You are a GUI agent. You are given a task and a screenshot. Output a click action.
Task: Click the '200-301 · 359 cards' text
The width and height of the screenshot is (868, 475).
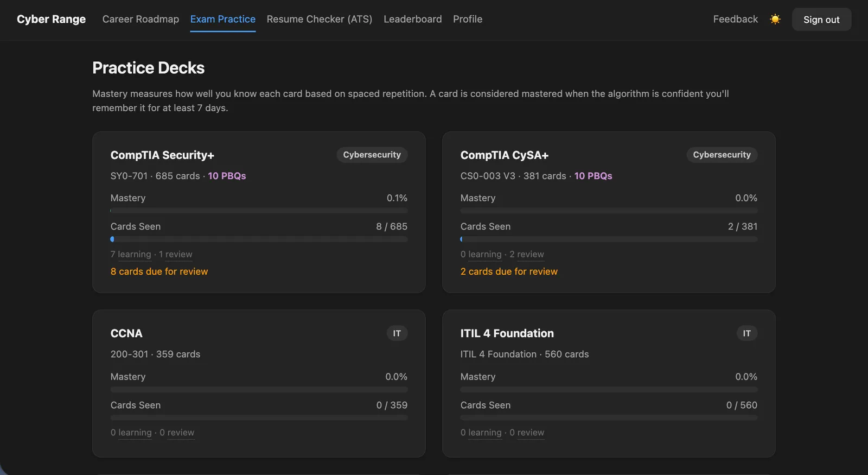155,354
